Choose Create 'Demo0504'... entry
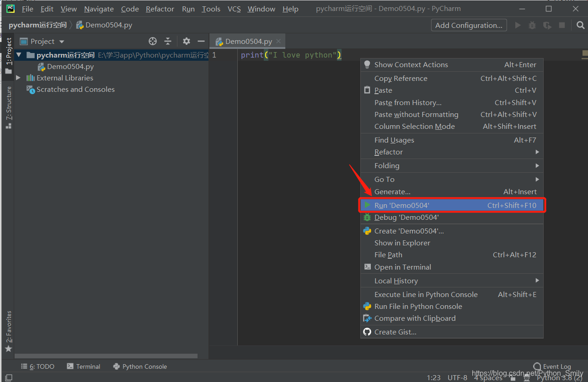The height and width of the screenshot is (382, 588). tap(452, 231)
